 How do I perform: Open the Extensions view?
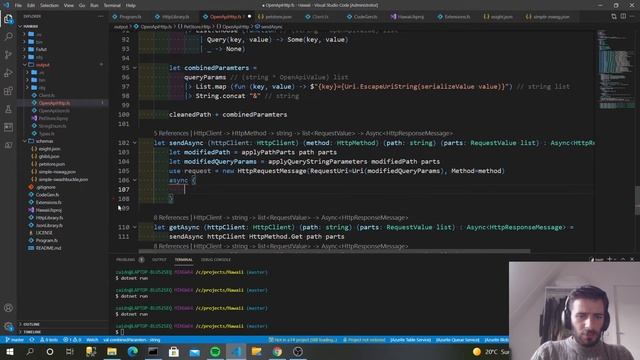tap(8, 91)
